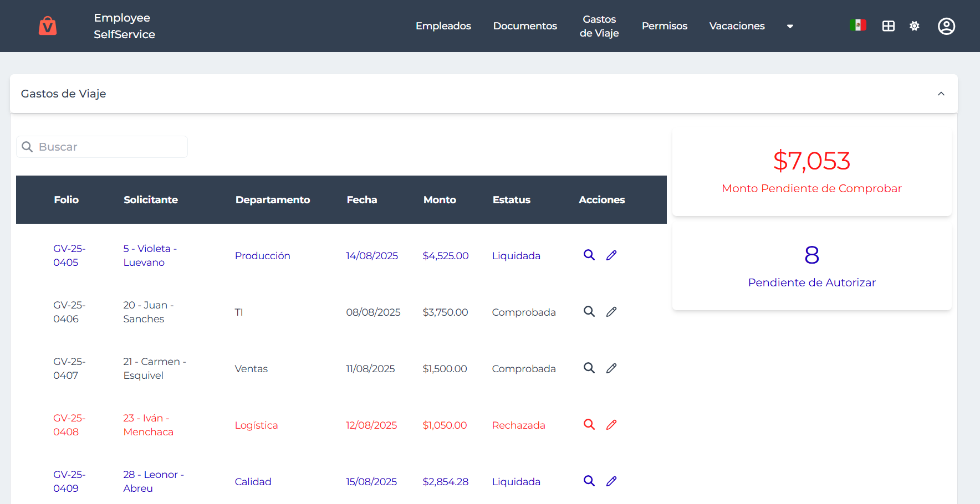The height and width of the screenshot is (504, 980).
Task: Navigate to the Permisos menu item
Action: [664, 26]
